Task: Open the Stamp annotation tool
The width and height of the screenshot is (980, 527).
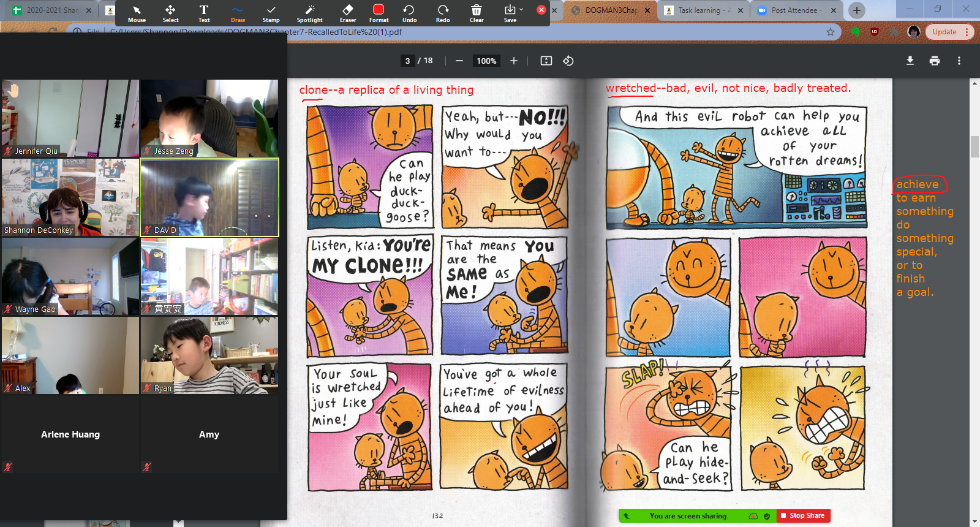Action: (x=271, y=13)
